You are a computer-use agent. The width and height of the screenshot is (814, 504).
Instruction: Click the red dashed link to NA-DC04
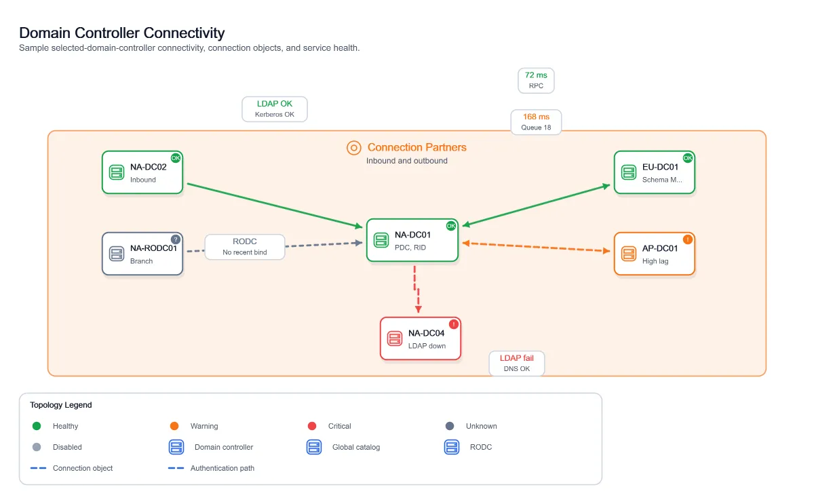click(x=417, y=289)
